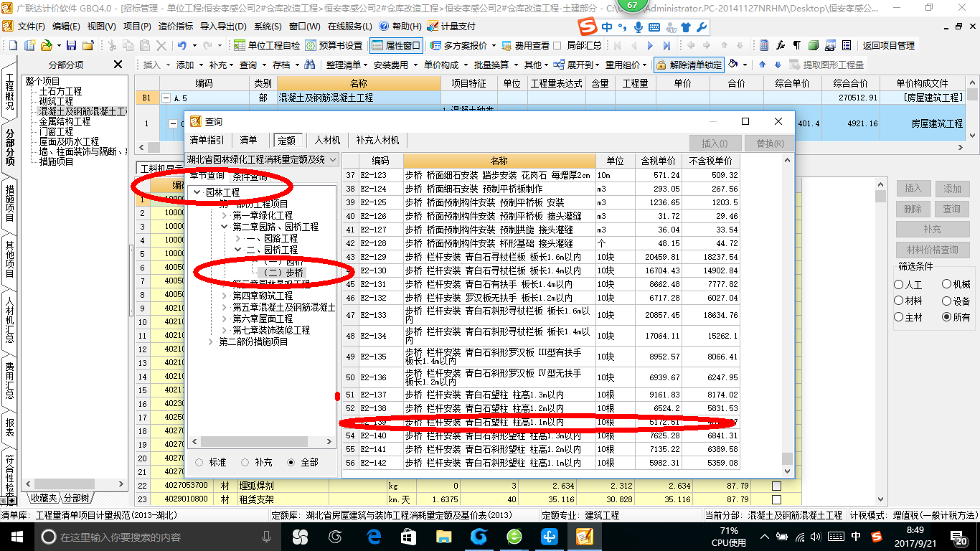Click Sogou soft keyboard icon
Screen dimensions: 980x551
654,27
